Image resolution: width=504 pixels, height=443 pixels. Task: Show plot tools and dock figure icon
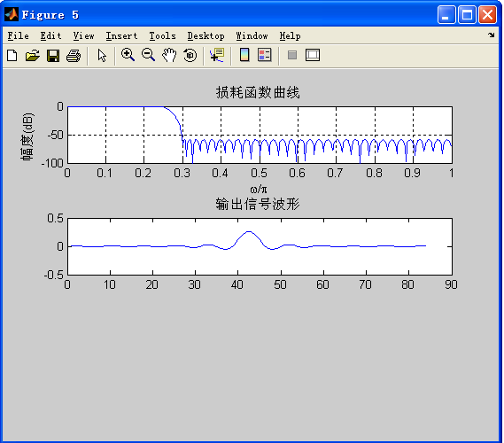tap(313, 55)
